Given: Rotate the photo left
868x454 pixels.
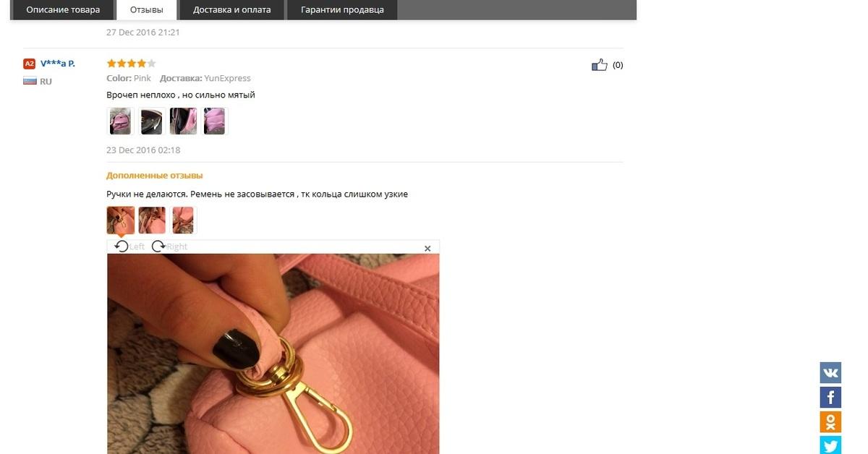Looking at the screenshot, I should click(x=129, y=247).
